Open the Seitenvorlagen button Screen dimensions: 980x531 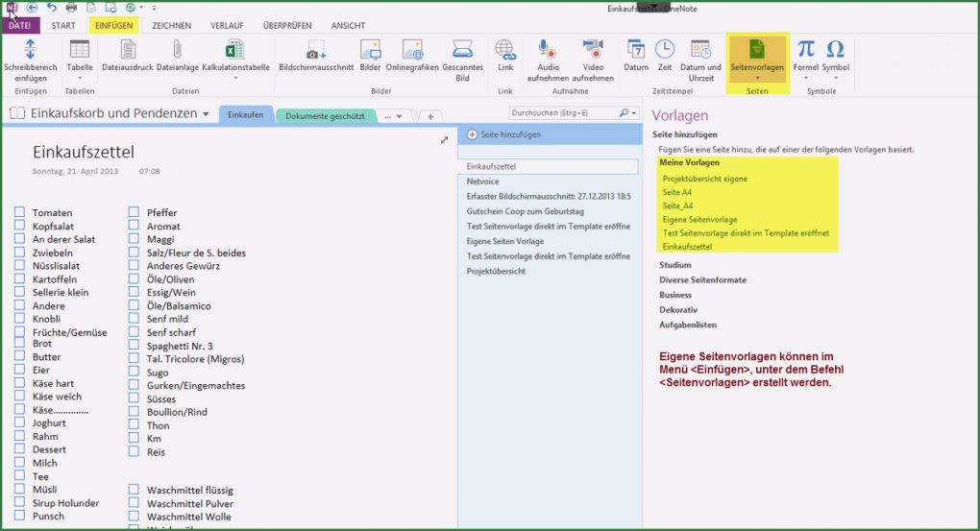coord(757,60)
